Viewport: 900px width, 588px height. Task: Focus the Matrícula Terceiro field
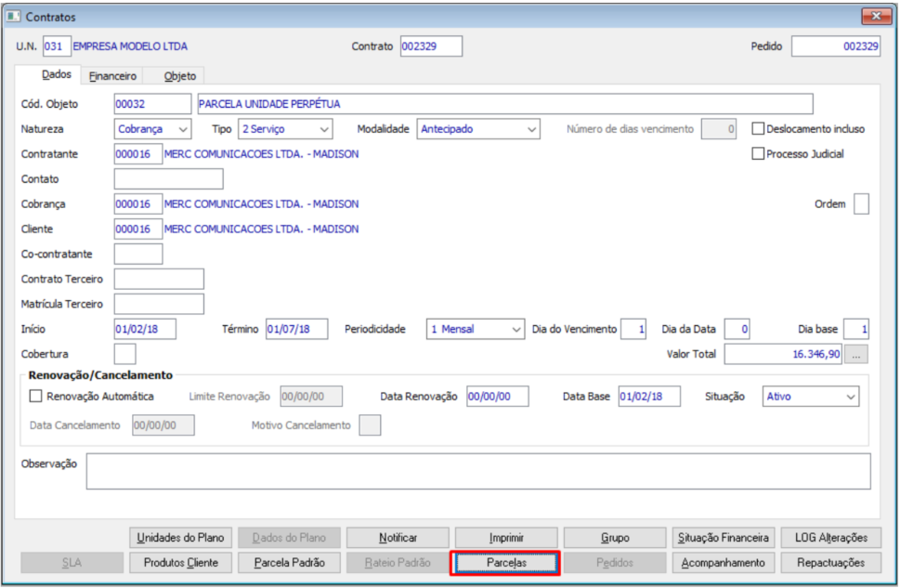pos(159,304)
